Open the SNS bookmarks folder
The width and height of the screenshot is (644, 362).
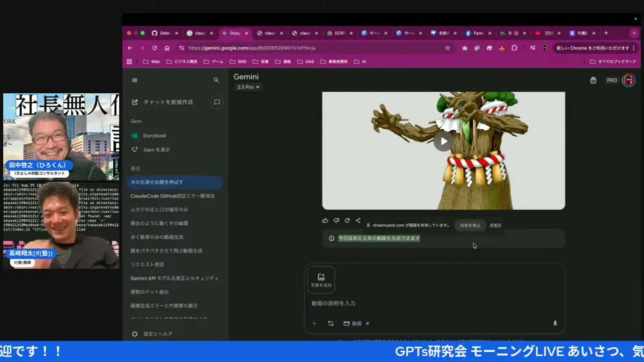(238, 62)
